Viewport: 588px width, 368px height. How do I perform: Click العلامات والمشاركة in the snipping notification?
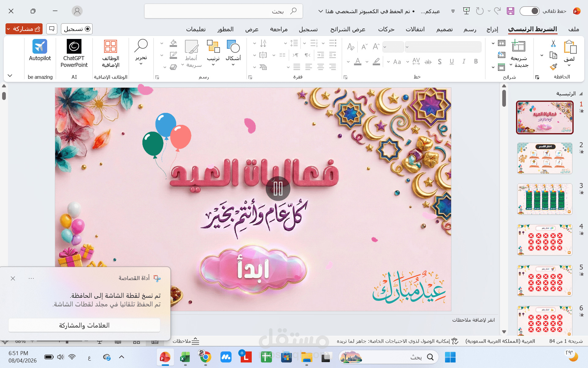(x=84, y=325)
